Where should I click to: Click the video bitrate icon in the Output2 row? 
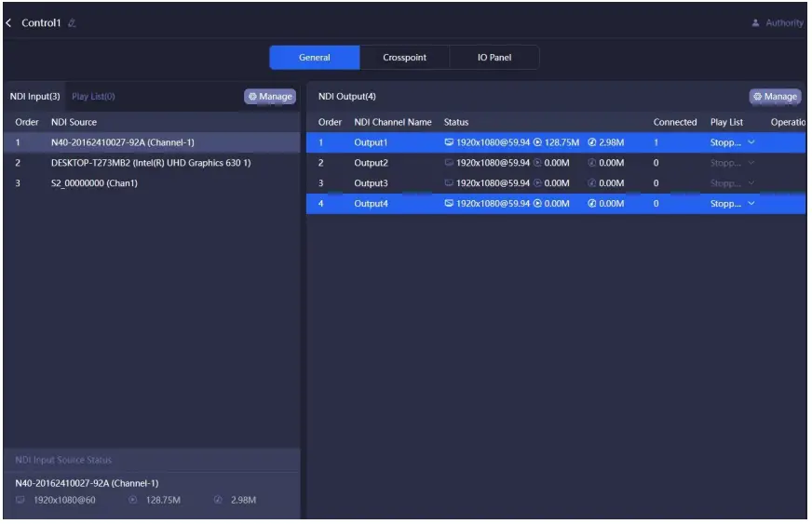[537, 163]
